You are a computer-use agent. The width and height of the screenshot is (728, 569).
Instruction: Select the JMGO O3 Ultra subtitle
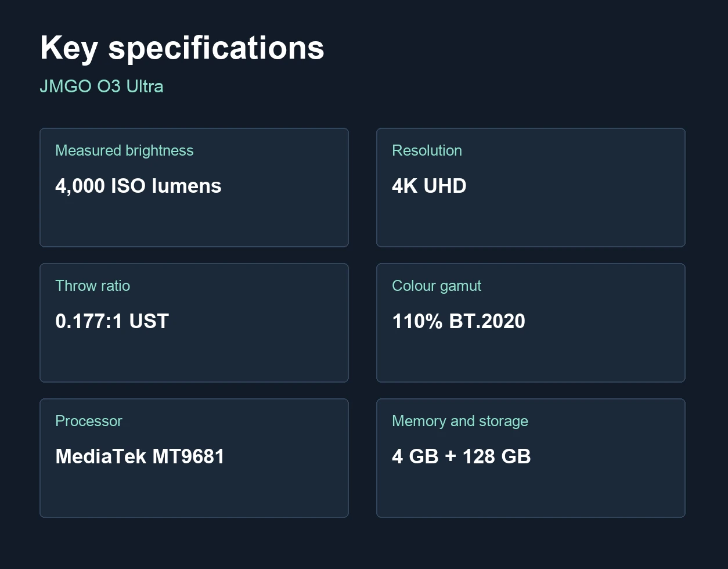102,87
